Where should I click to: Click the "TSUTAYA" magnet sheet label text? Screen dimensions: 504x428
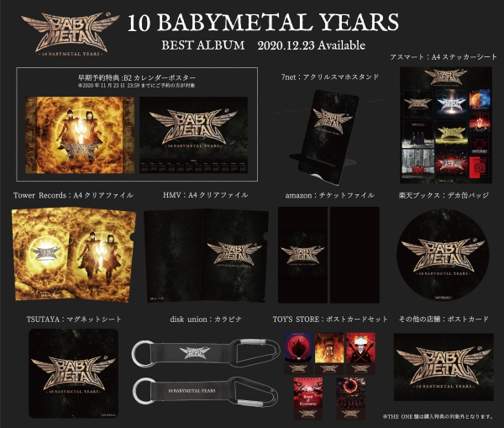pos(41,320)
